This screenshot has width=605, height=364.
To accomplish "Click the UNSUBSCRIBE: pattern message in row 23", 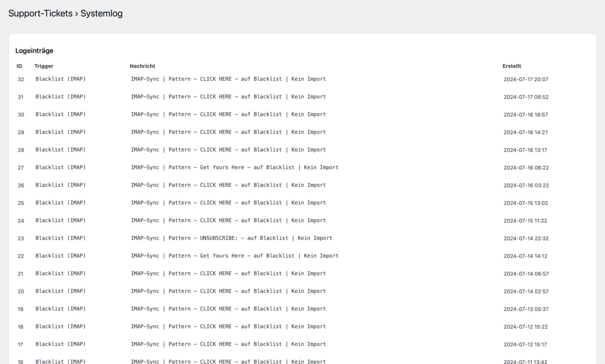I will coord(231,238).
